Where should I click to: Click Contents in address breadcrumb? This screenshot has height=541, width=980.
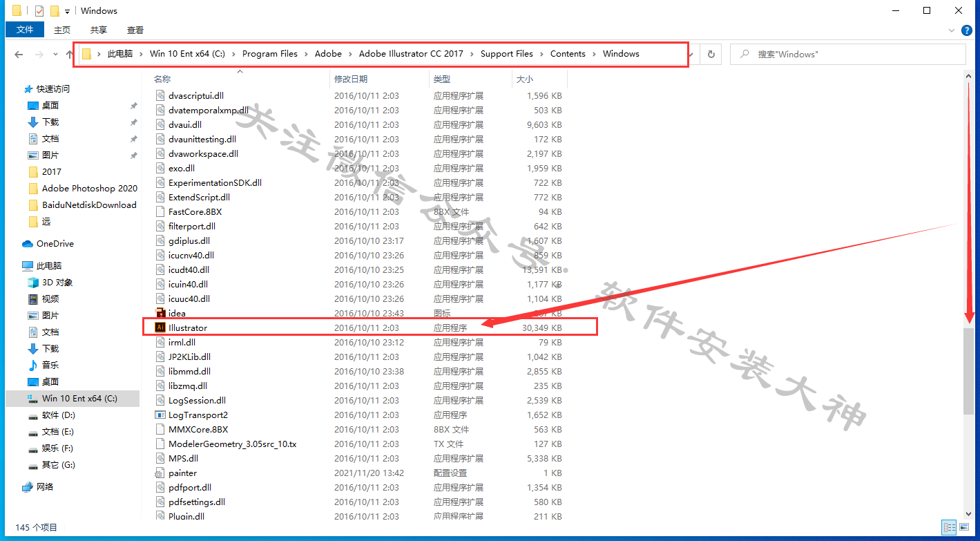(x=568, y=54)
